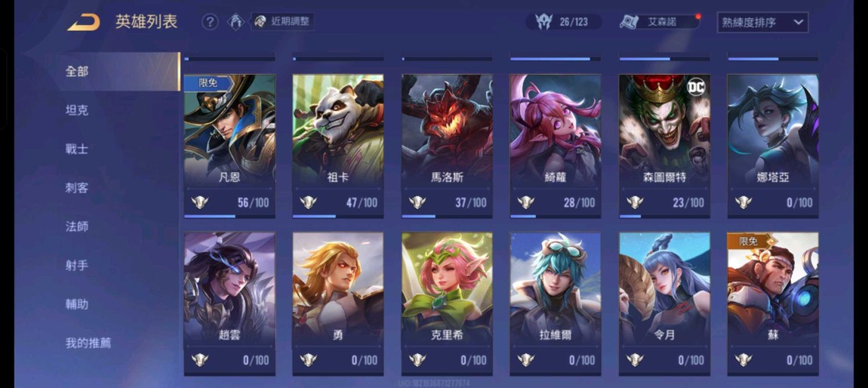
Task: Tap the golden back arrow icon
Action: (84, 23)
